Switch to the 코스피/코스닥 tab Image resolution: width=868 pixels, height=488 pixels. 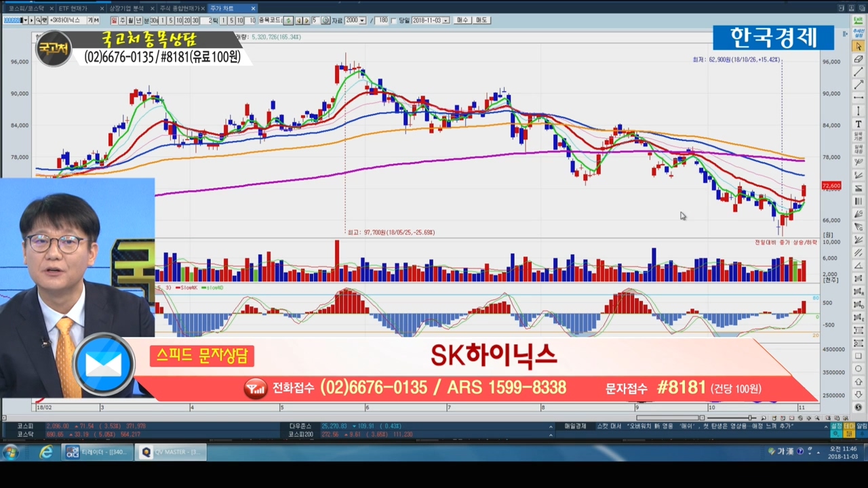tap(26, 8)
